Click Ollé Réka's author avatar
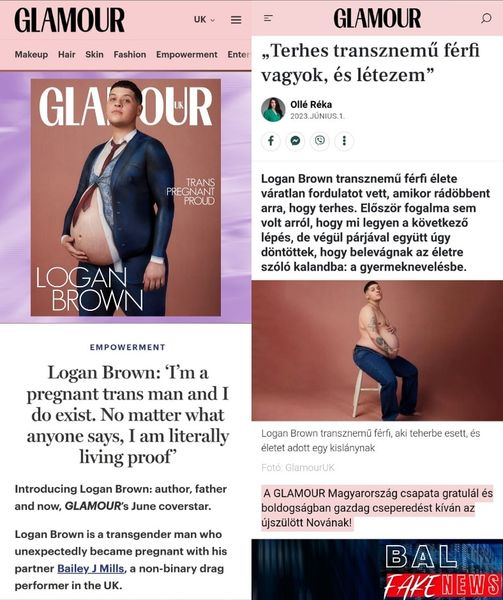This screenshot has width=503, height=600. tap(273, 109)
